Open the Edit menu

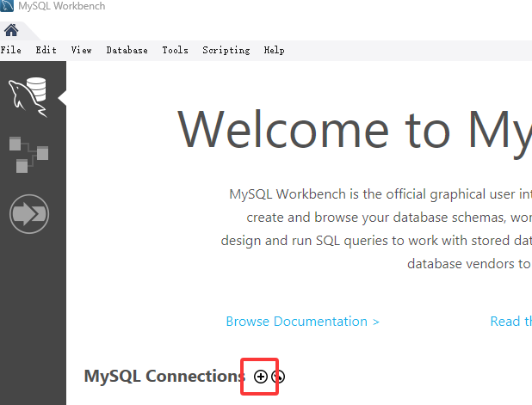click(x=46, y=51)
